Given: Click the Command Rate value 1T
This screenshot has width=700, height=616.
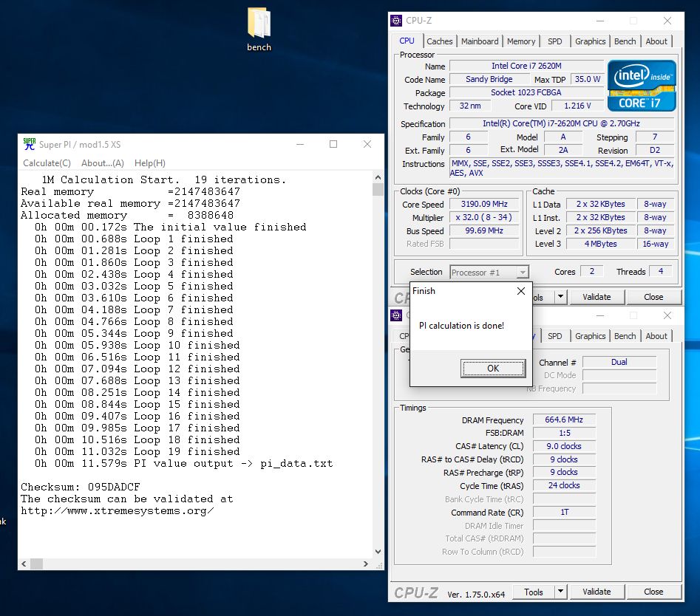Looking at the screenshot, I should tap(564, 513).
